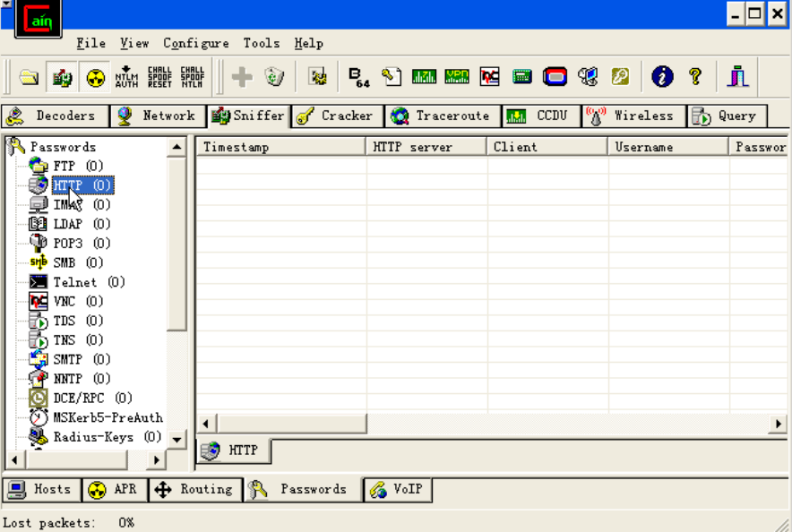
Task: Select SMB (0) tree entry
Action: (78, 263)
